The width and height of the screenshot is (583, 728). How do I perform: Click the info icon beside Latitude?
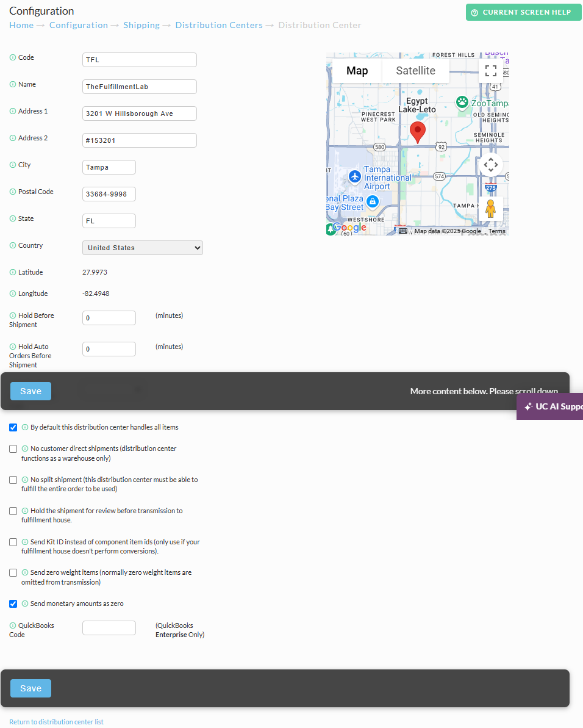(x=13, y=273)
